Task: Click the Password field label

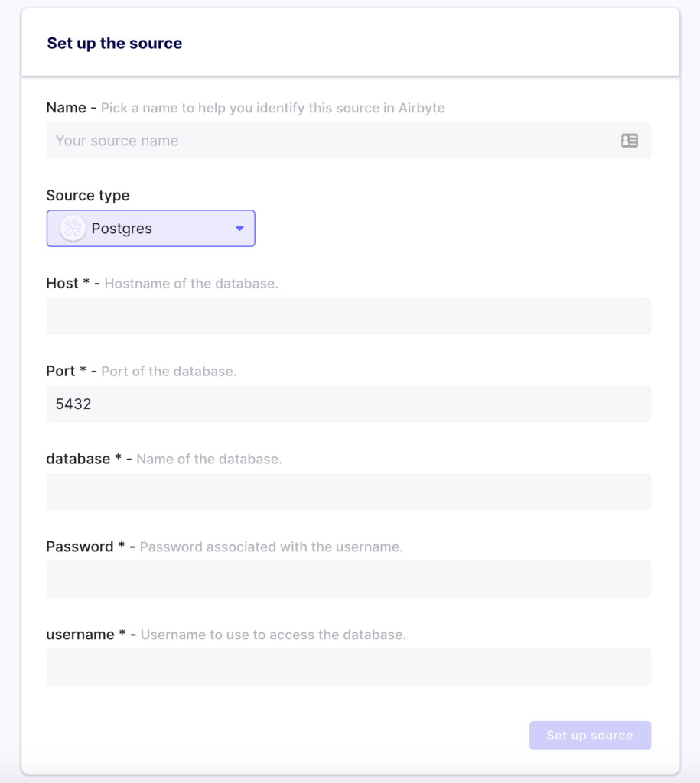Action: [x=81, y=547]
